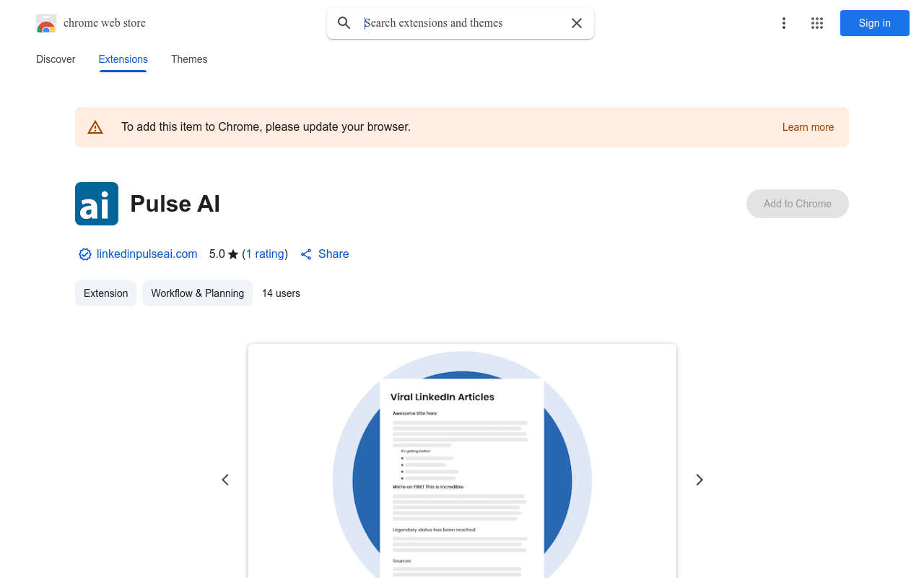
Task: Open the Viral LinkedIn Articles screenshot
Action: tap(462, 461)
